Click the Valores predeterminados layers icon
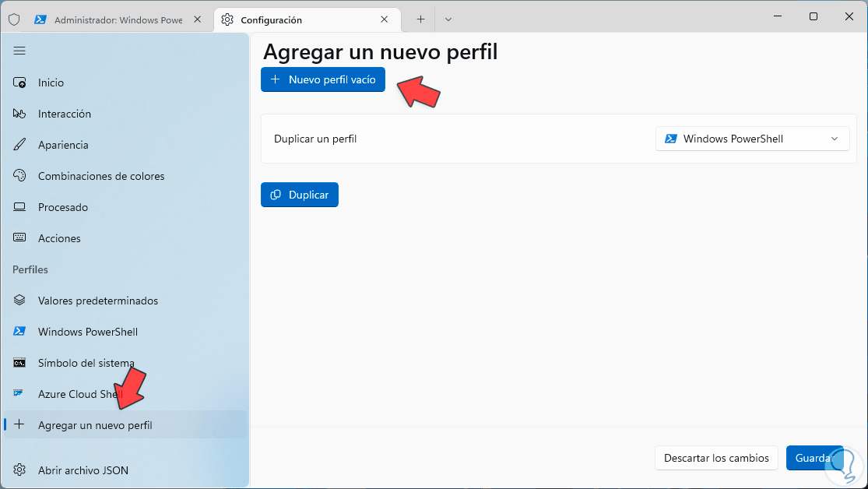Screen dimensions: 868x489 (x=19, y=300)
